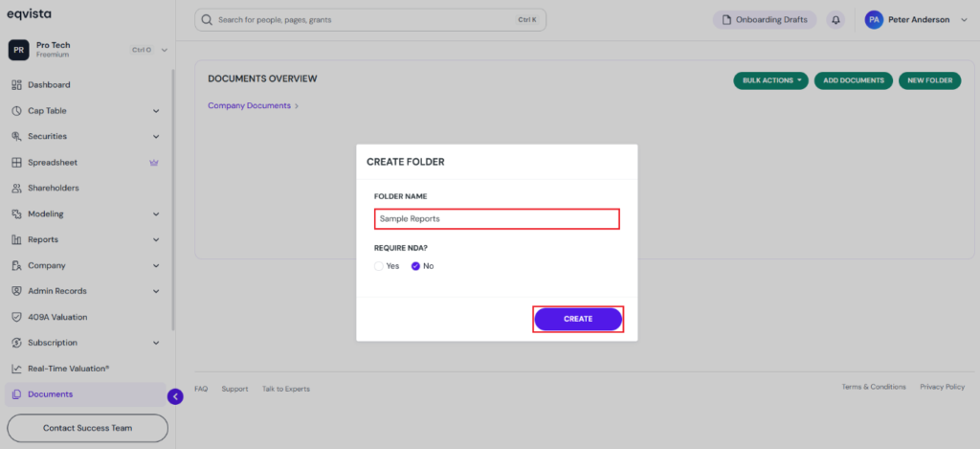The image size is (980, 449).
Task: Expand the Reports menu chevron
Action: point(156,240)
